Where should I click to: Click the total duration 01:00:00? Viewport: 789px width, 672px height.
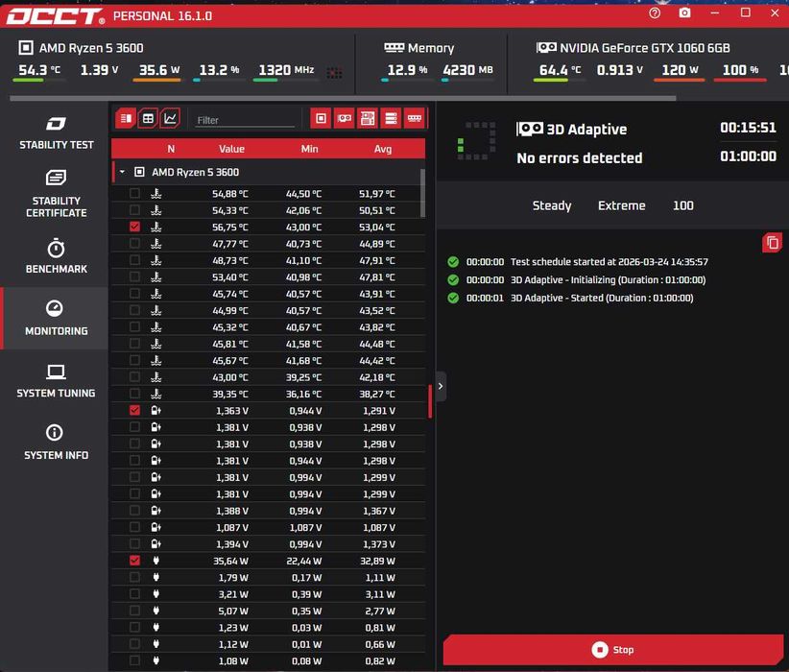(x=748, y=156)
